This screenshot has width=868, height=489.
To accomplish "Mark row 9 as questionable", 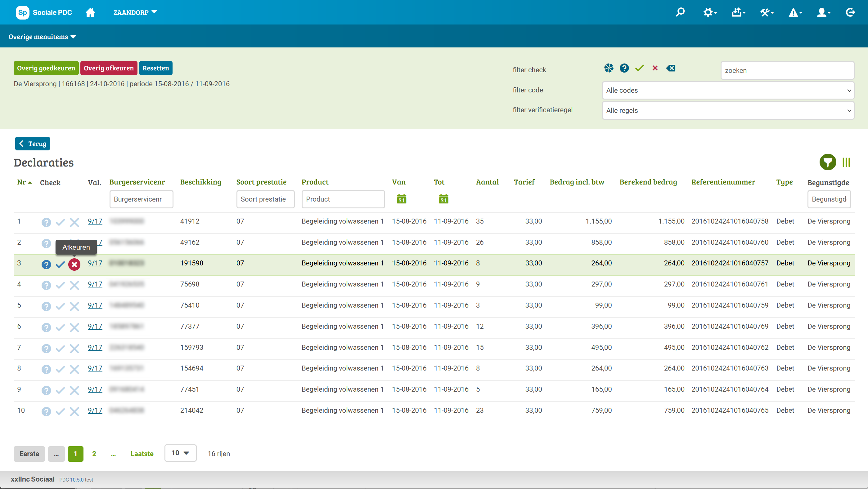I will click(x=46, y=390).
